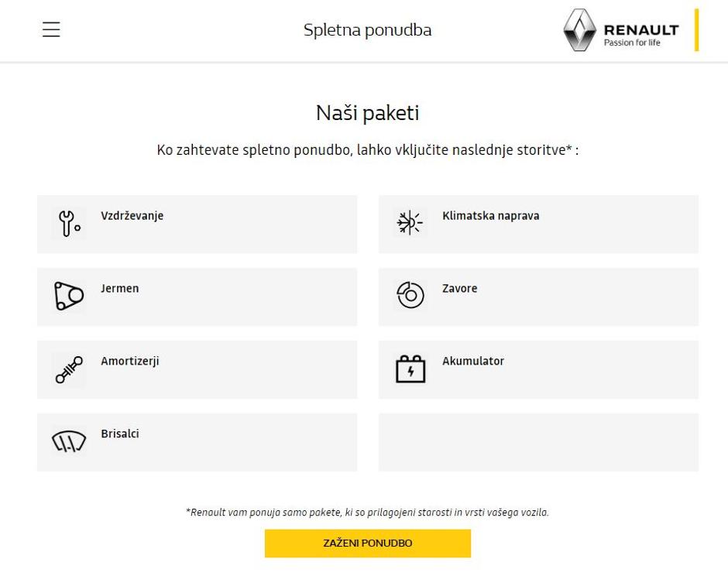Click the Spletna ponudba header title
This screenshot has height=583, width=728.
coord(367,30)
